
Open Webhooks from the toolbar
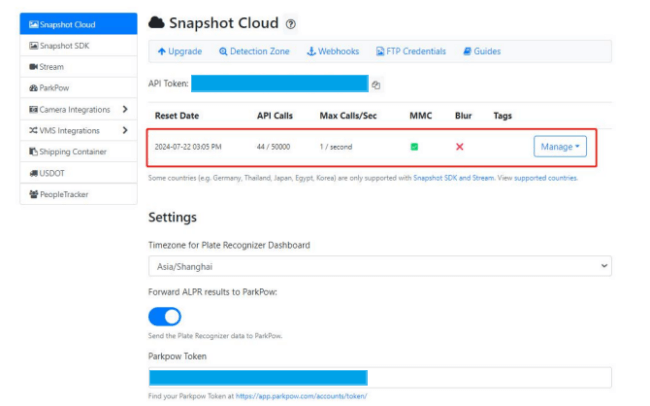click(334, 51)
